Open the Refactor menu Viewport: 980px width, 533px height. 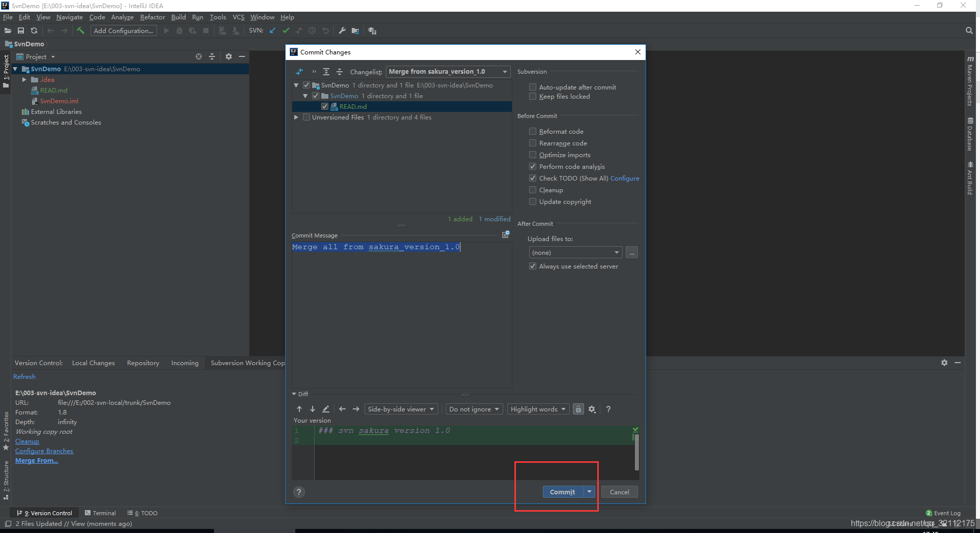[152, 17]
